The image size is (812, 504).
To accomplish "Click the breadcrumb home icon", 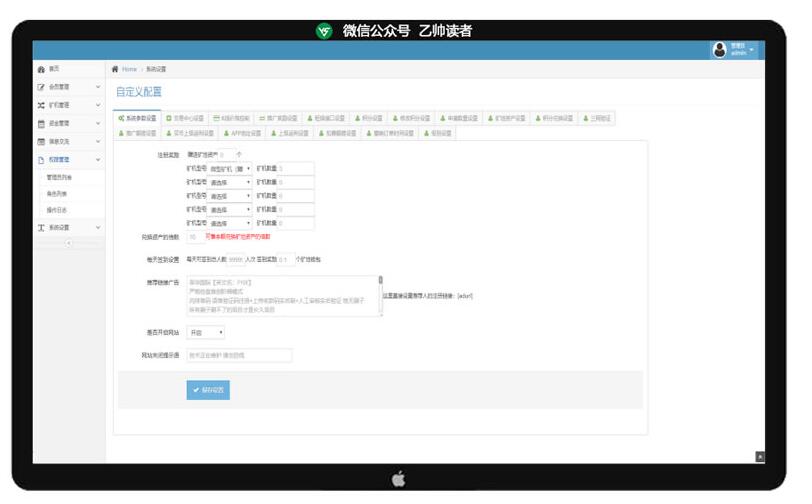I will click(x=115, y=69).
